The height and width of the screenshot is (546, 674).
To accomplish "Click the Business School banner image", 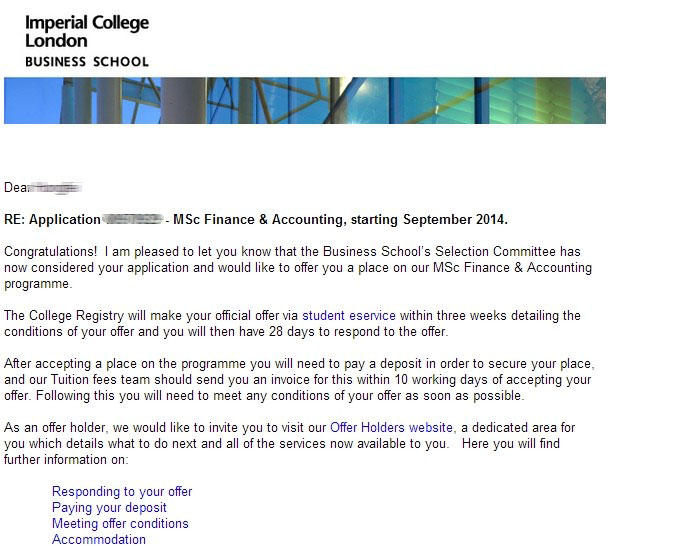I will coord(304,100).
